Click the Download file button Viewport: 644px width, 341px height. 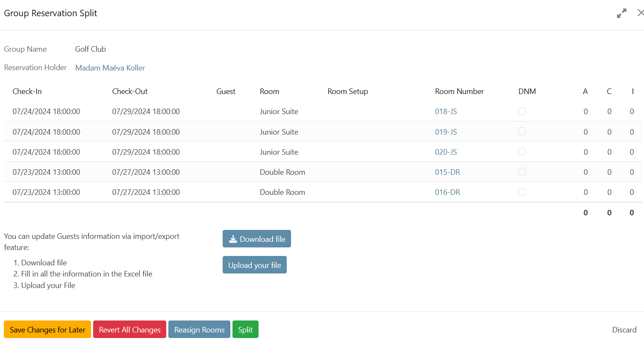click(x=256, y=239)
